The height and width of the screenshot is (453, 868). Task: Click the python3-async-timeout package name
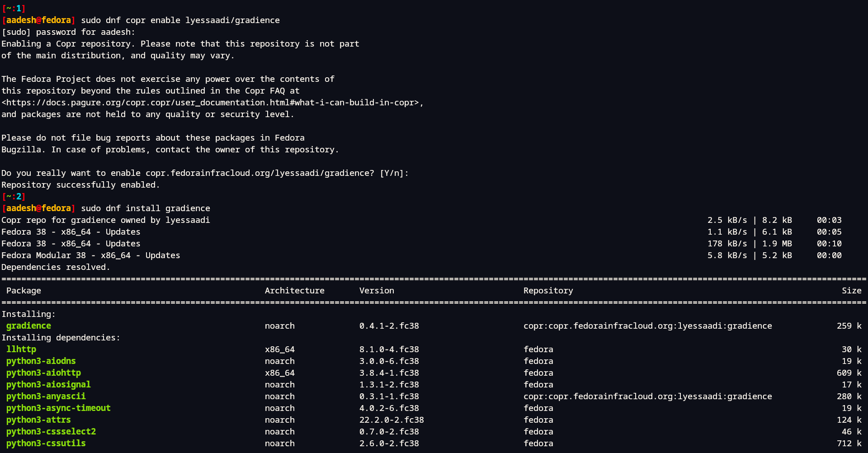coord(58,408)
